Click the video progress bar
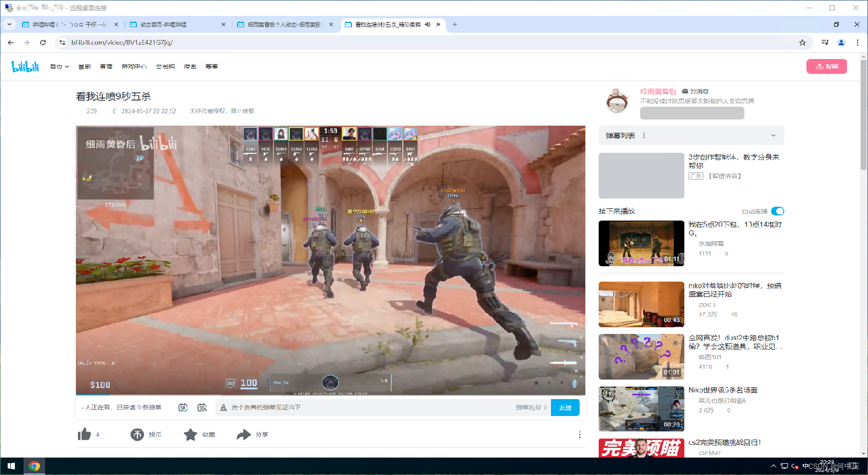 click(x=330, y=394)
